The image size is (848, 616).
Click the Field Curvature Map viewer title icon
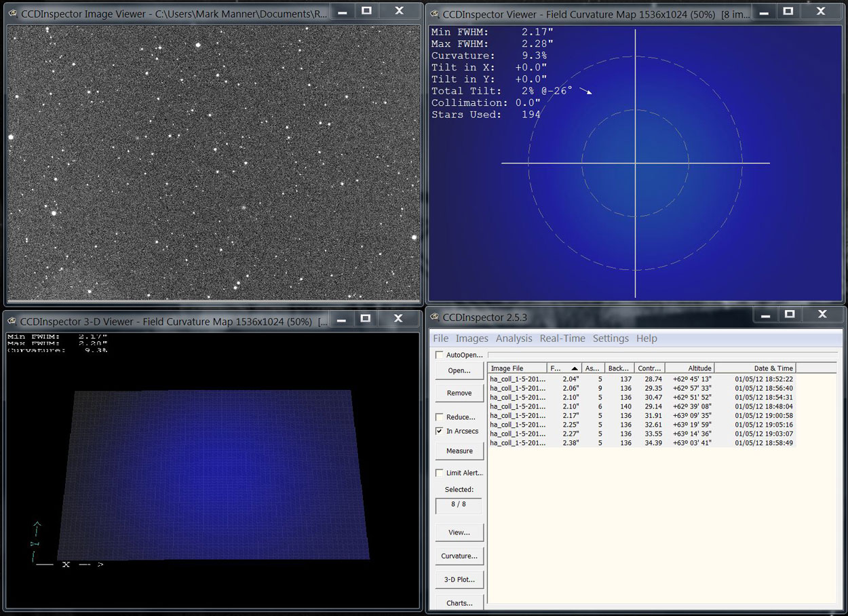click(x=434, y=14)
